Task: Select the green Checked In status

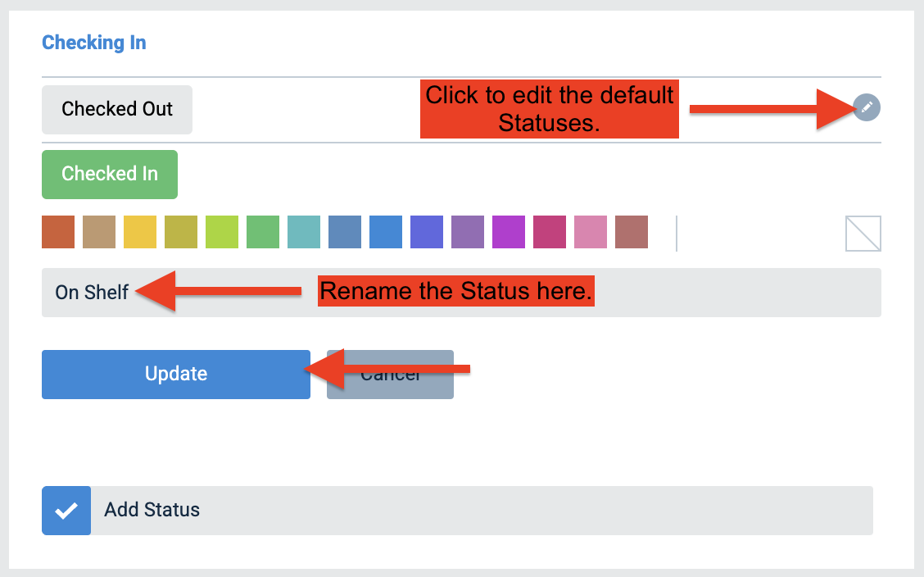Action: tap(110, 175)
